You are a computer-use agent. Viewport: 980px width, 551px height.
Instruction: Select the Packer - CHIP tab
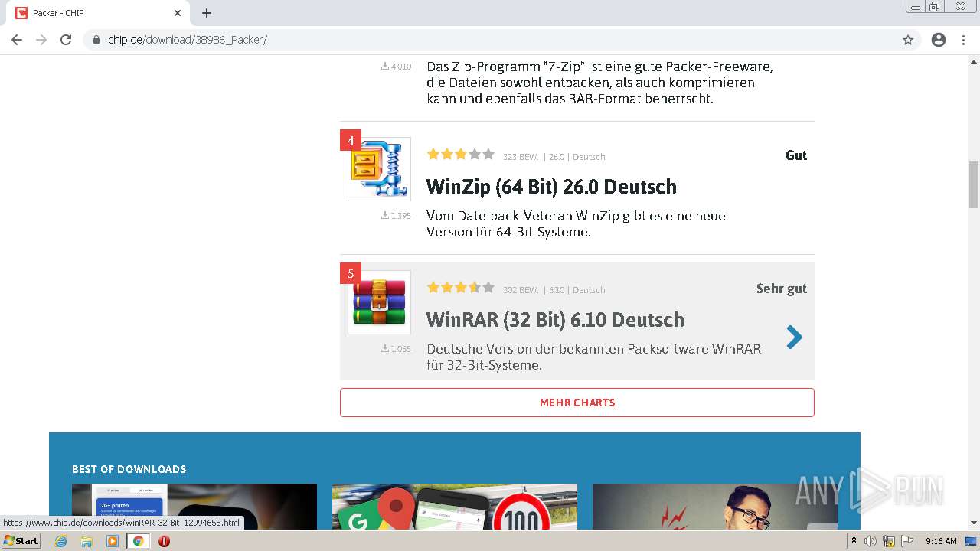(100, 13)
